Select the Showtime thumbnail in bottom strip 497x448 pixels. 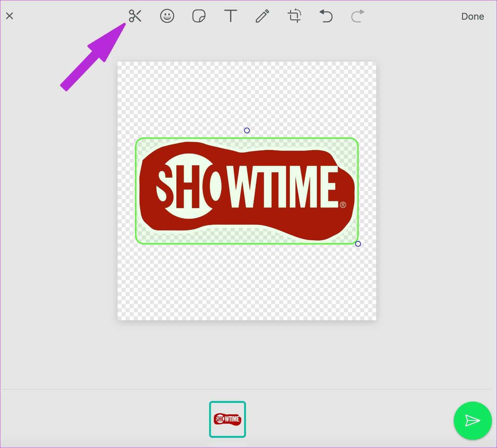pos(227,419)
